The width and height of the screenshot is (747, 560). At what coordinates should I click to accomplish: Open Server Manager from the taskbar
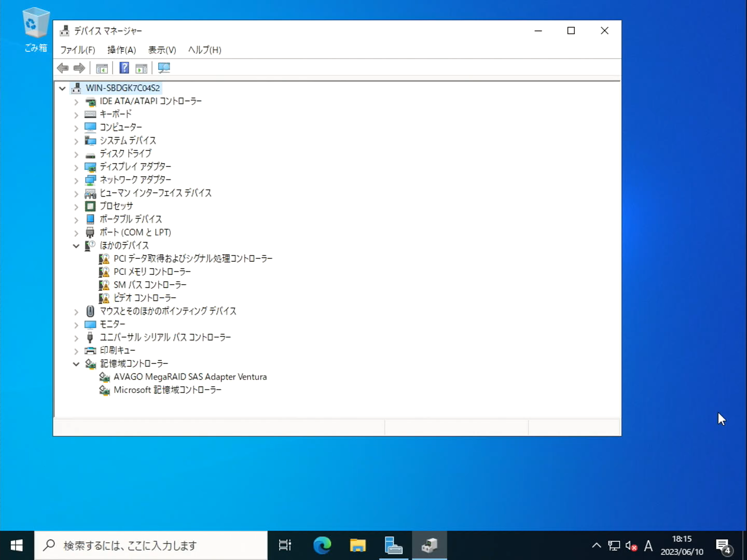pos(394,545)
